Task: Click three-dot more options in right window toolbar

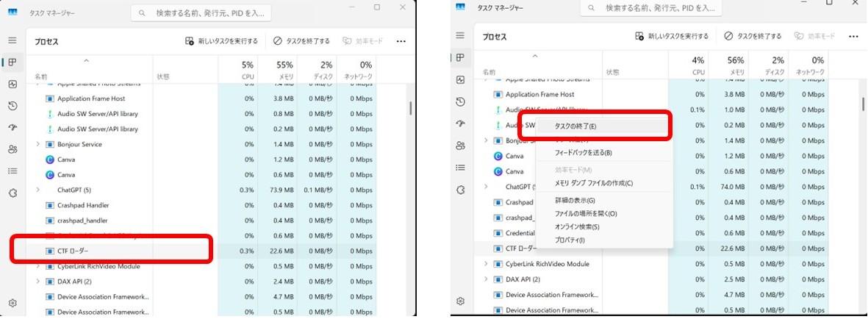Action: [853, 36]
